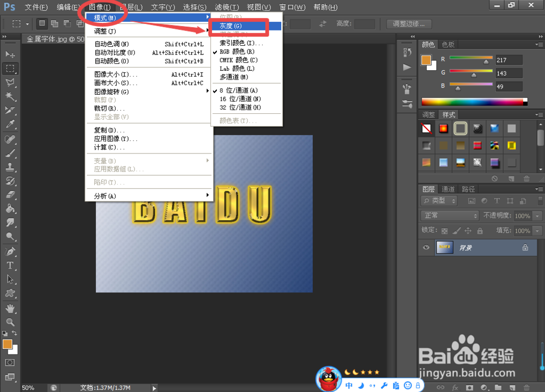545x392 pixels.
Task: Click the R channel slider
Action: (x=471, y=59)
